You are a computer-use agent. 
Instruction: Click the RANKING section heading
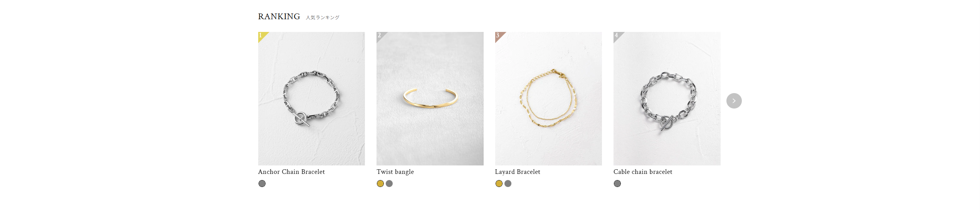pyautogui.click(x=279, y=17)
